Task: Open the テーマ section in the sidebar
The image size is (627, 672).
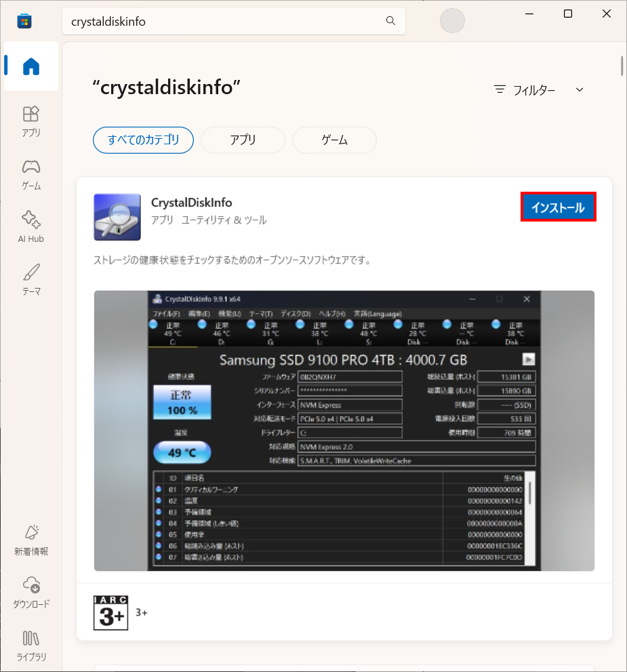Action: (x=31, y=280)
